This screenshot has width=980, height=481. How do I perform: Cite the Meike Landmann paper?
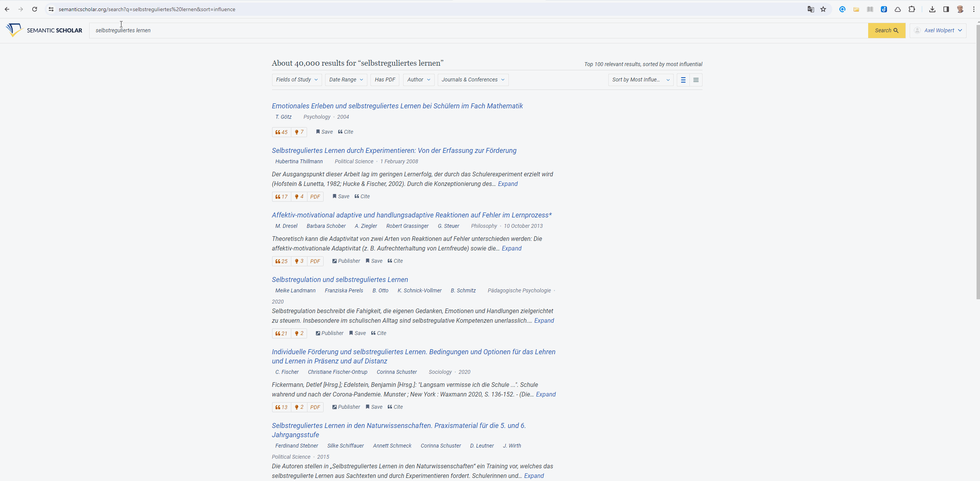(379, 333)
